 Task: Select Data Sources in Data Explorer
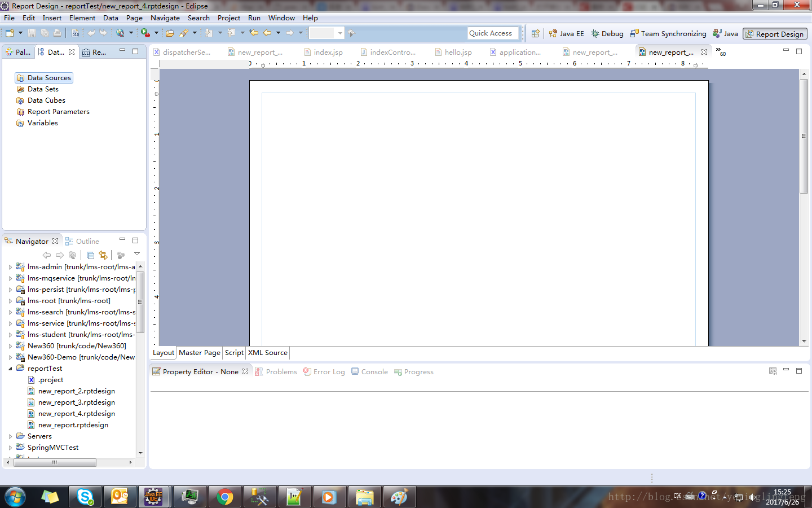click(44, 78)
